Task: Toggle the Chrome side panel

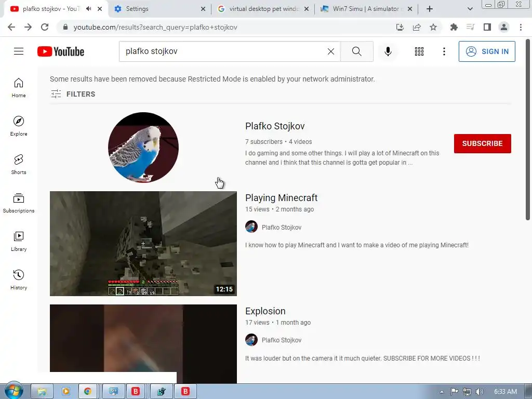Action: tap(487, 27)
